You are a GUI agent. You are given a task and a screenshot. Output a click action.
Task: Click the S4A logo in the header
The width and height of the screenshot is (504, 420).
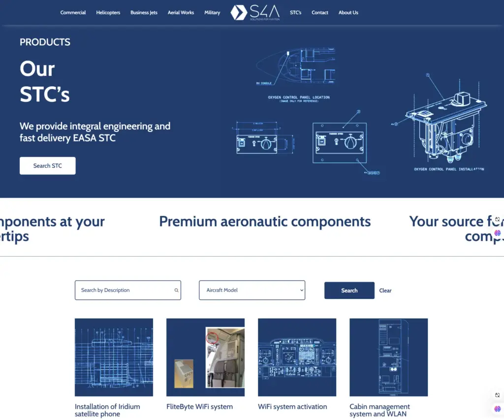255,13
